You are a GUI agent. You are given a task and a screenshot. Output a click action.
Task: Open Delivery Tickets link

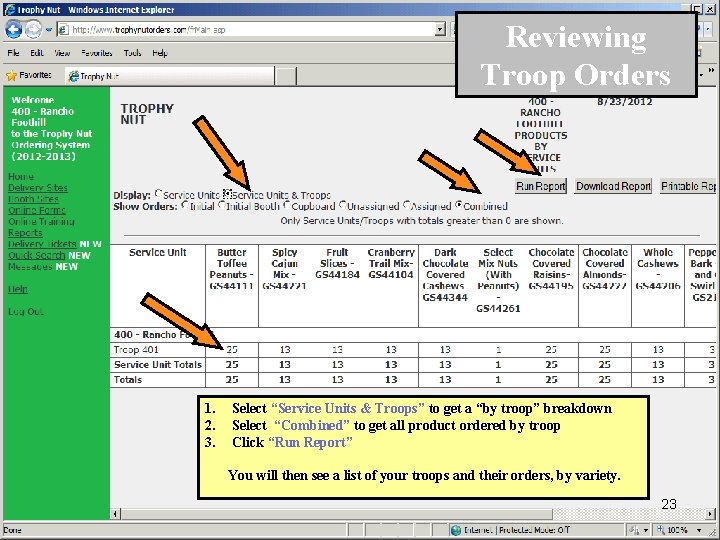(42, 244)
